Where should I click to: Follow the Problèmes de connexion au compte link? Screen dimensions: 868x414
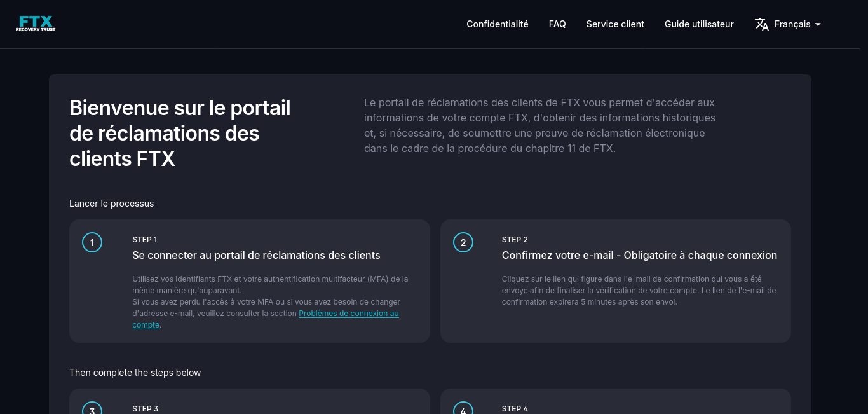[x=348, y=314]
